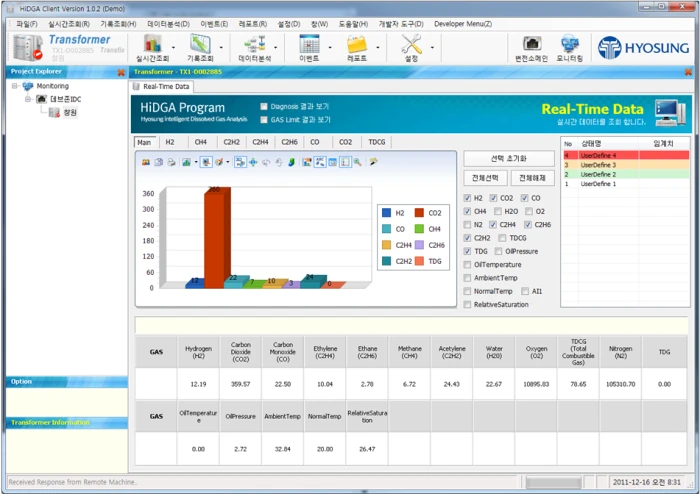
Task: Click the legend box window icon
Action: (x=333, y=162)
